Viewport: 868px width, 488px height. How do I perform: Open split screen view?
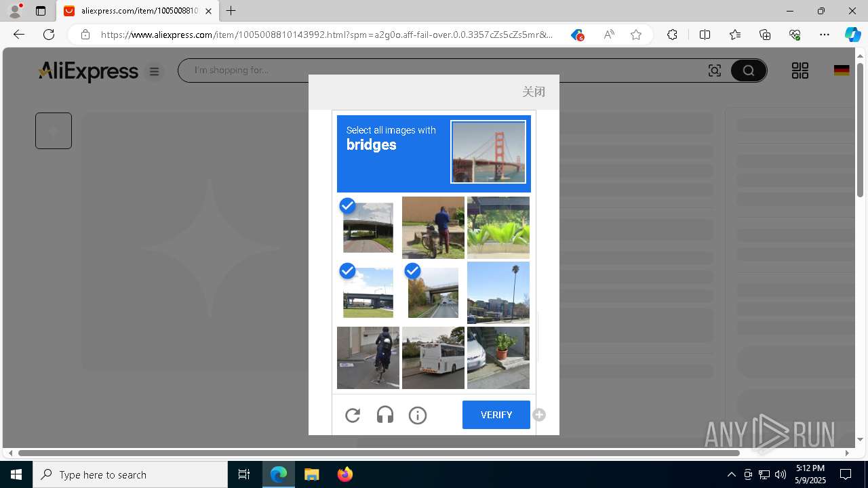705,35
